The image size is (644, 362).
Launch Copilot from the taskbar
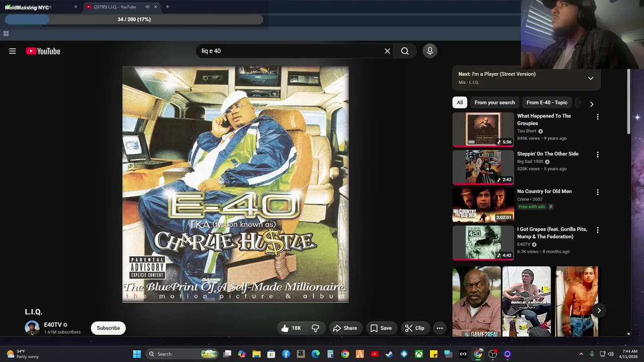(x=242, y=354)
